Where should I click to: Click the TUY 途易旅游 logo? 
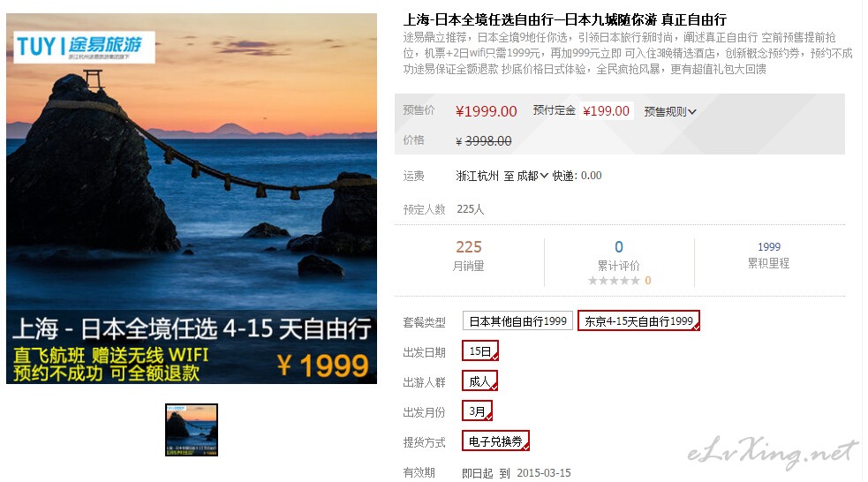point(84,47)
